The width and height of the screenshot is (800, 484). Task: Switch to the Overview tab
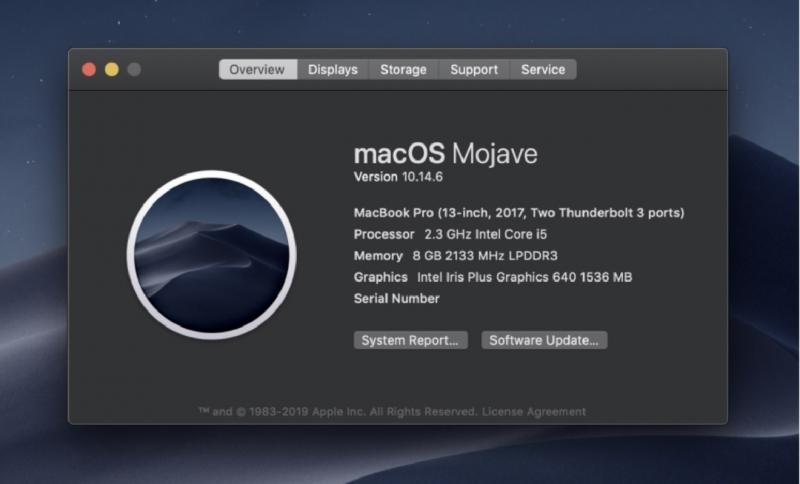coord(258,69)
